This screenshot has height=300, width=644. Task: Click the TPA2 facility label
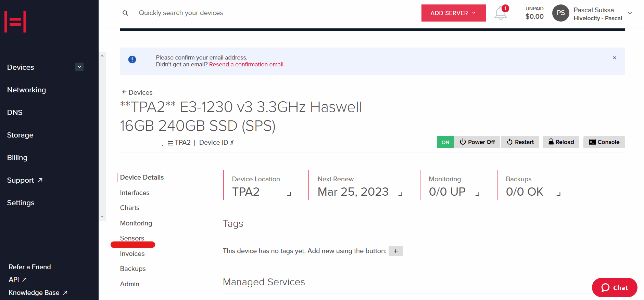tap(179, 142)
